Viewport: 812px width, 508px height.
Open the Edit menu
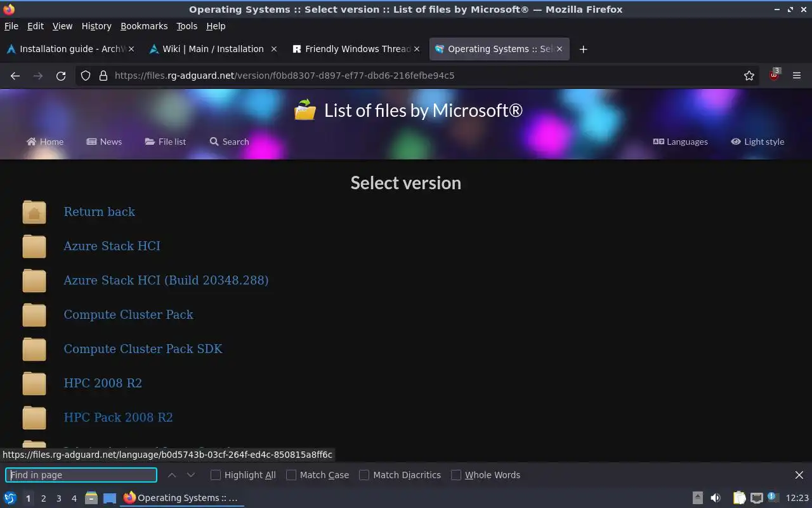click(x=36, y=26)
